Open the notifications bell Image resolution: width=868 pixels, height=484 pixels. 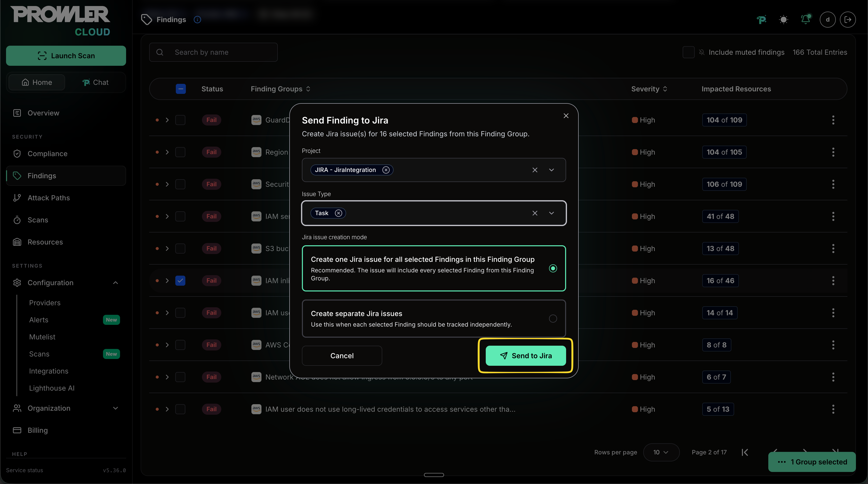click(x=806, y=19)
